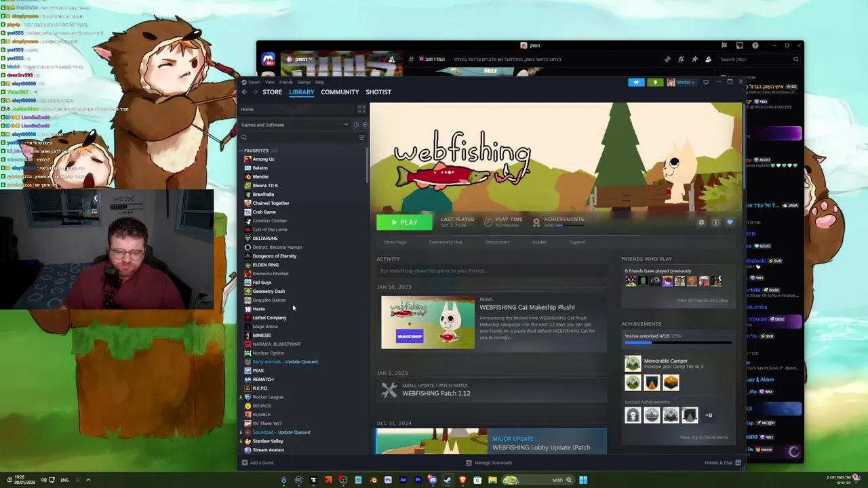This screenshot has height=488, width=868.
Task: Click the recent activity clock filter icon
Action: [356, 125]
